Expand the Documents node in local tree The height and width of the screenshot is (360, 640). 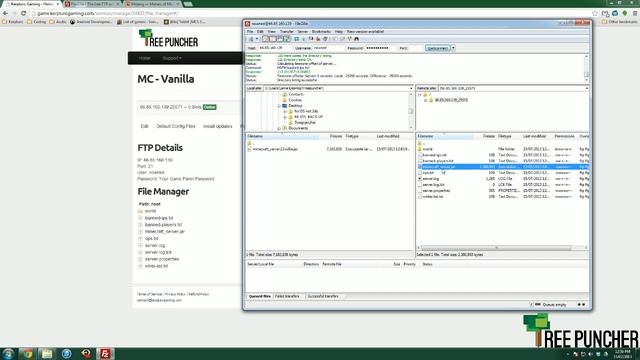(279, 128)
